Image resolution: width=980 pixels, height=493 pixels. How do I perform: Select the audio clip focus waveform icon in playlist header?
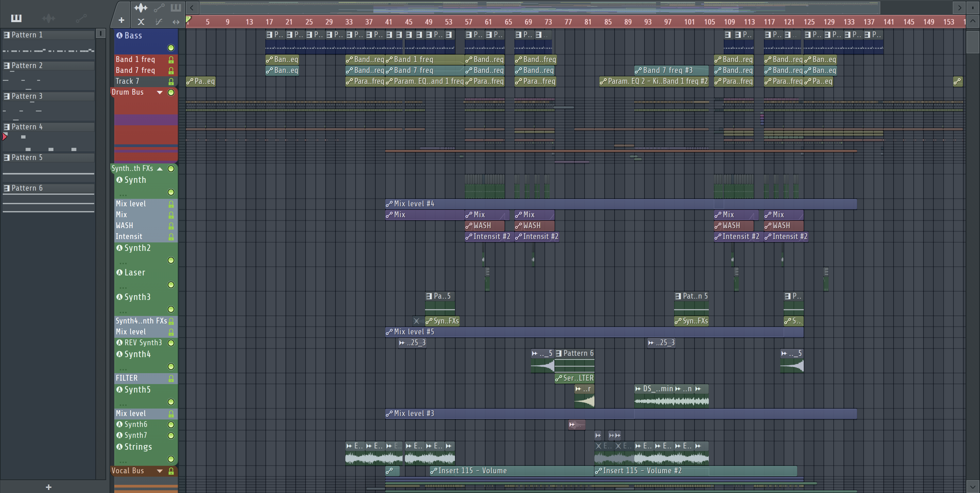(141, 7)
